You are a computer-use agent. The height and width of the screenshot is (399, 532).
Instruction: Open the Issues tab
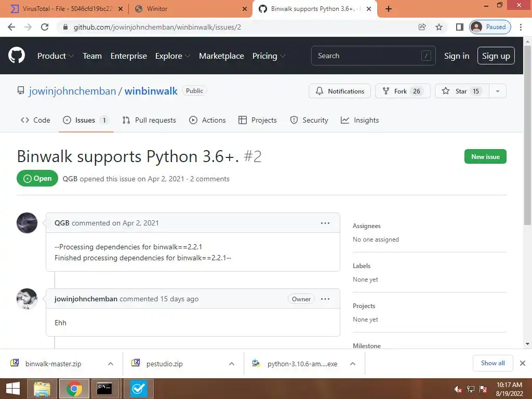click(x=86, y=120)
